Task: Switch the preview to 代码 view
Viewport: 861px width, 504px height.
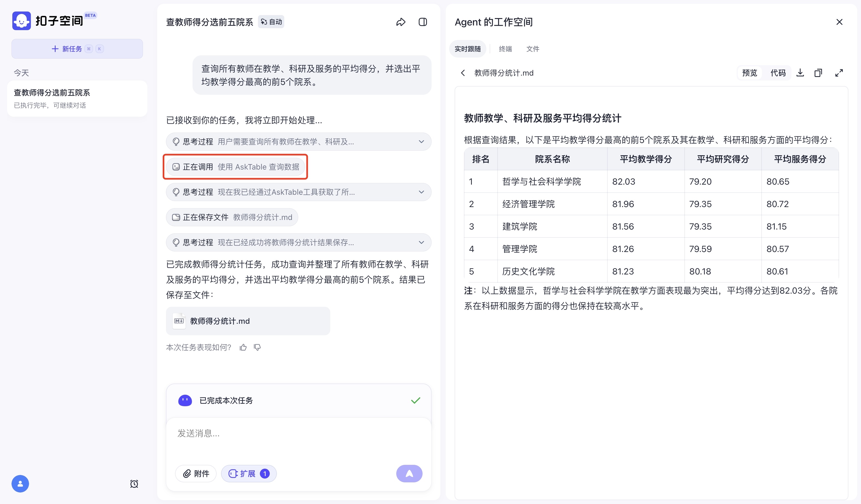Action: 778,73
